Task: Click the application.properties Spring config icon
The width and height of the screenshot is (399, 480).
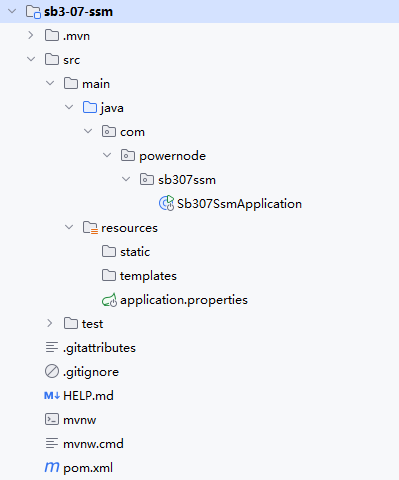Action: [x=109, y=300]
